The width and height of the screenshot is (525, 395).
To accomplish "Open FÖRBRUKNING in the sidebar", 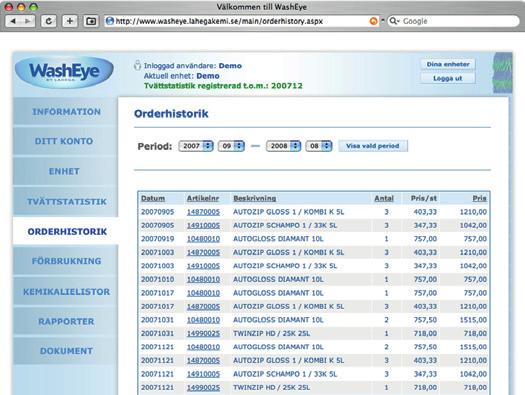I will pos(66,261).
